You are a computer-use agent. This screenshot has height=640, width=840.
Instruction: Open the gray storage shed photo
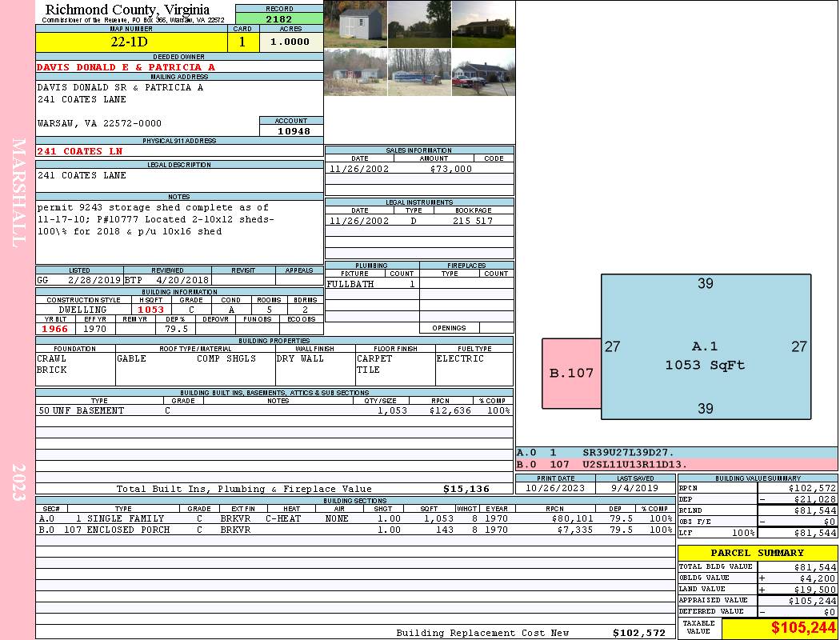(355, 24)
